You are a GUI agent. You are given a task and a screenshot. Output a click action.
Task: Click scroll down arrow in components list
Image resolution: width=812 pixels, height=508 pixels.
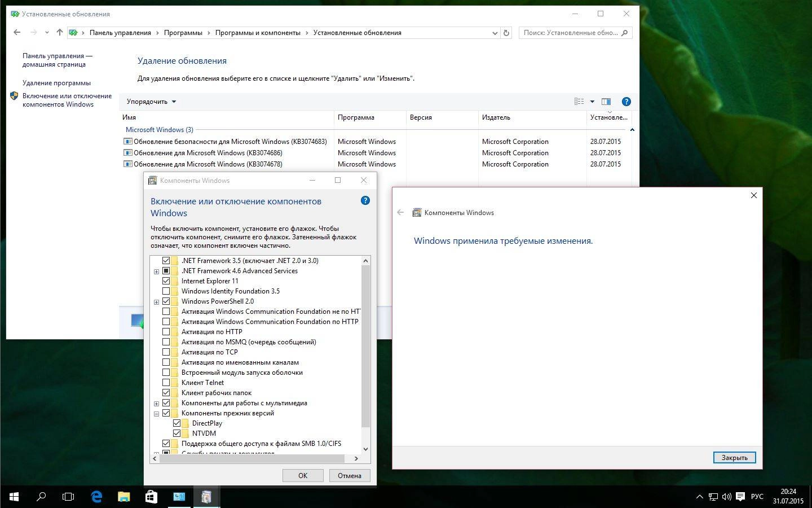pos(365,449)
